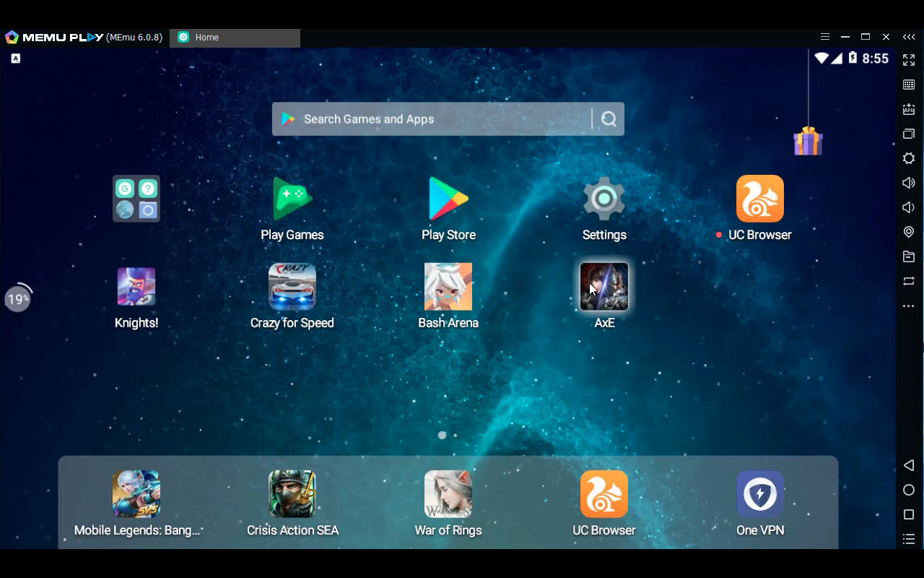Open the Google apps folder
The image size is (924, 578).
click(136, 199)
